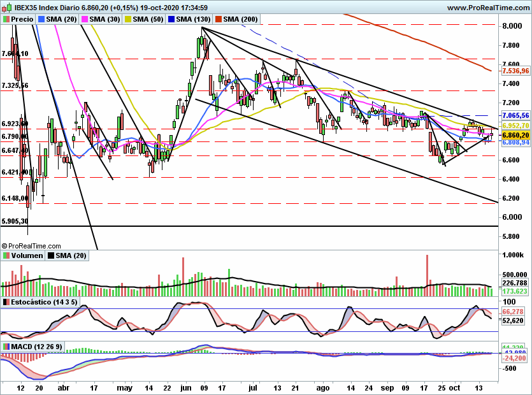Click the green 173.623 volume value
Screen dimensions: 532x395
tap(515, 291)
